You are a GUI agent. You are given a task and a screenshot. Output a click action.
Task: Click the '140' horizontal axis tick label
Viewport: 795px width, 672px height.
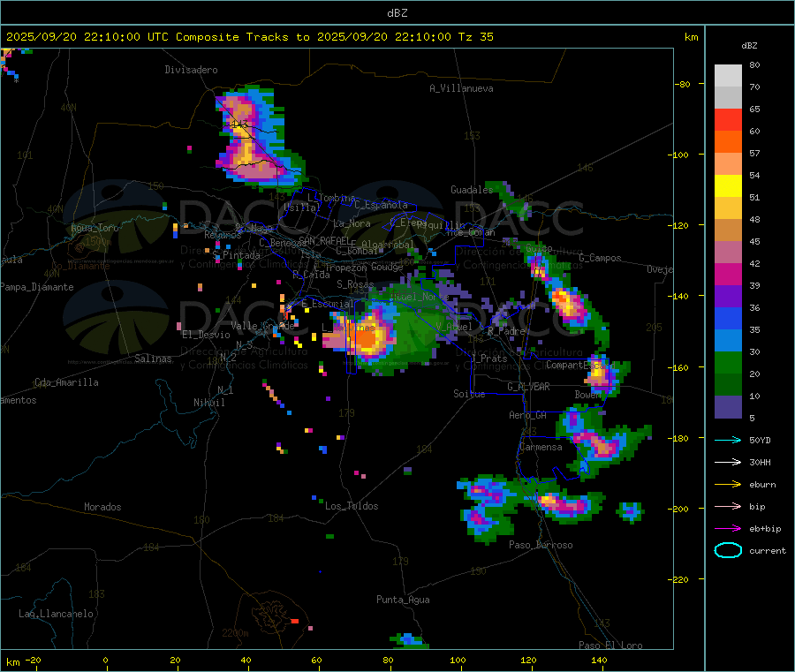point(599,660)
